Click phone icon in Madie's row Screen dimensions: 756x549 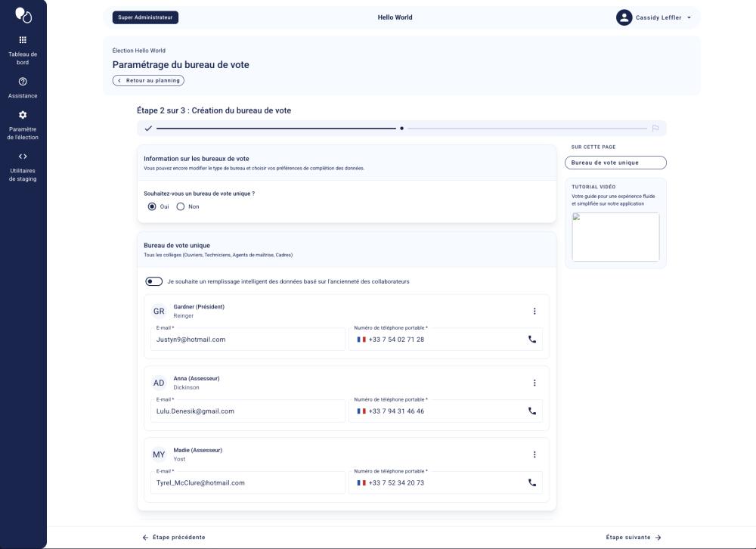click(x=531, y=482)
